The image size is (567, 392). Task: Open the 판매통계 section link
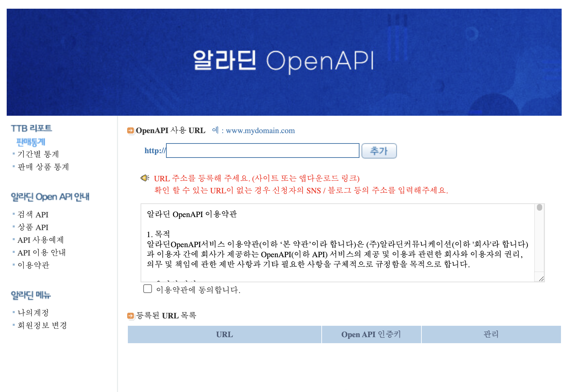coord(31,142)
